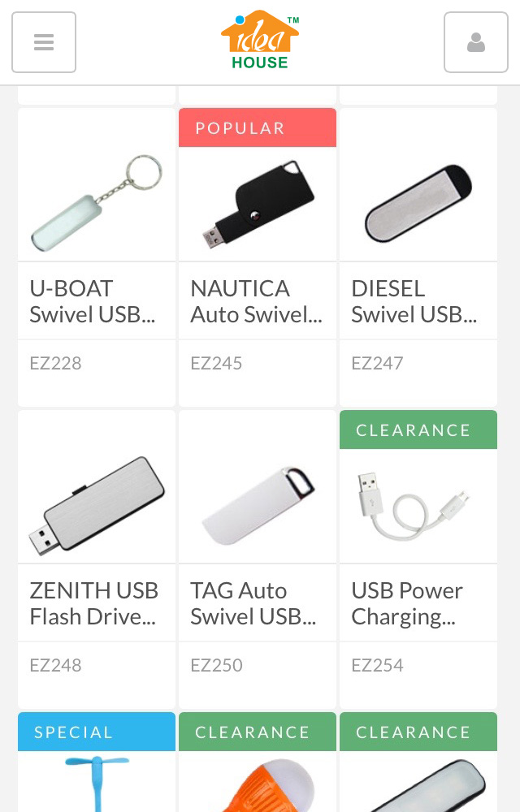Open the hamburger navigation menu
The width and height of the screenshot is (520, 812).
point(44,42)
